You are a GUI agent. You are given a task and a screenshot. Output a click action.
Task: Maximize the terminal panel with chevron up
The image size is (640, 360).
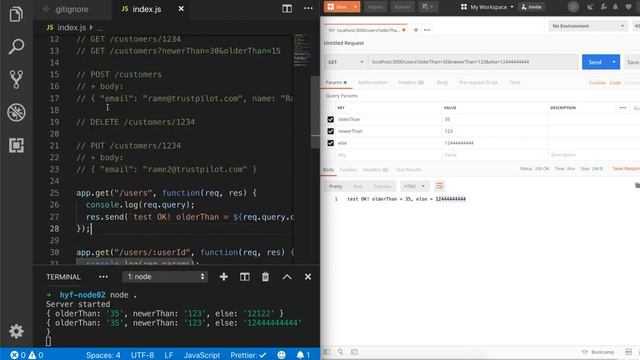[287, 277]
